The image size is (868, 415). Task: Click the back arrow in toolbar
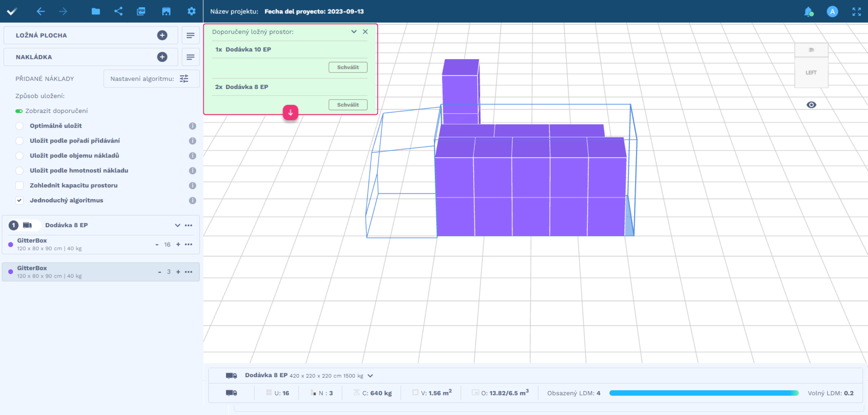41,12
